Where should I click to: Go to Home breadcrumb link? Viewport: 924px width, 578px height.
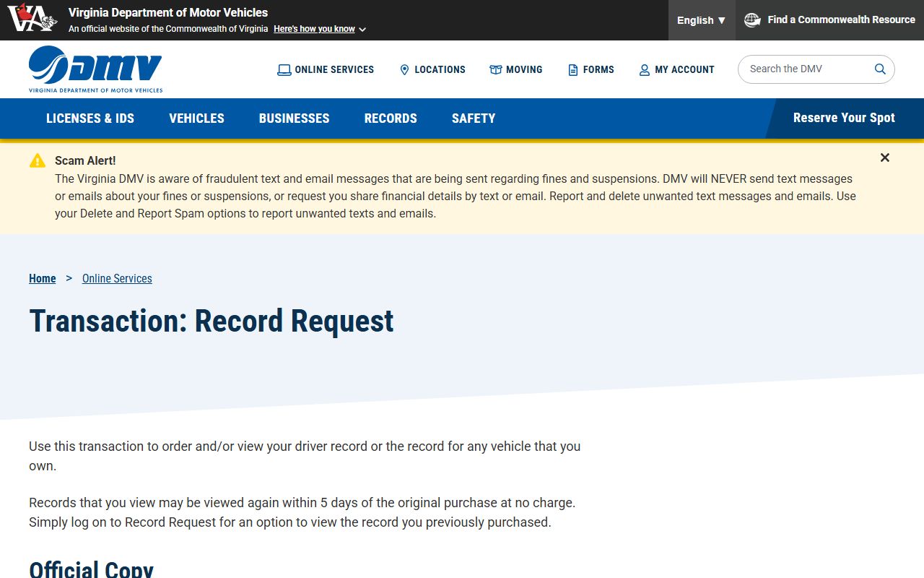(43, 278)
